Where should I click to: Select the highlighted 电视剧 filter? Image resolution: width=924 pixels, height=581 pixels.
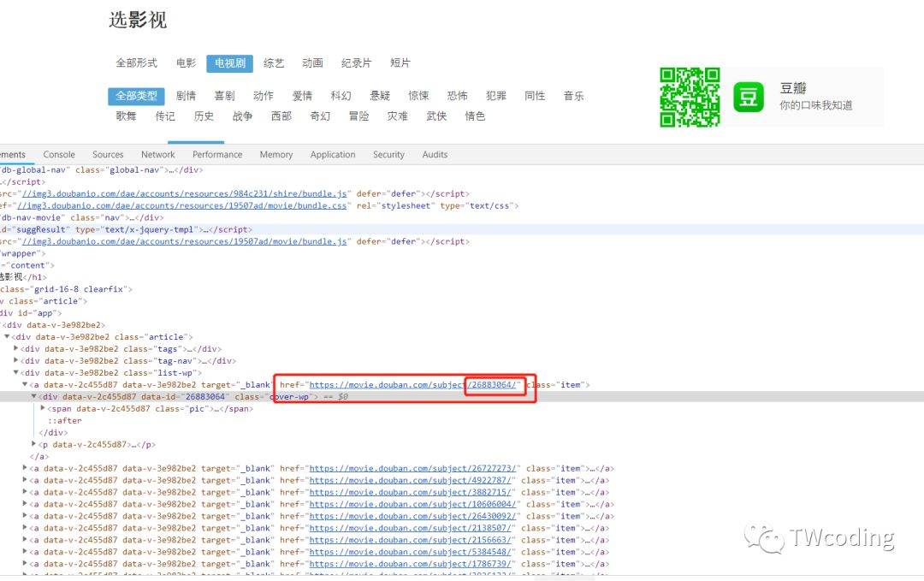[x=230, y=63]
